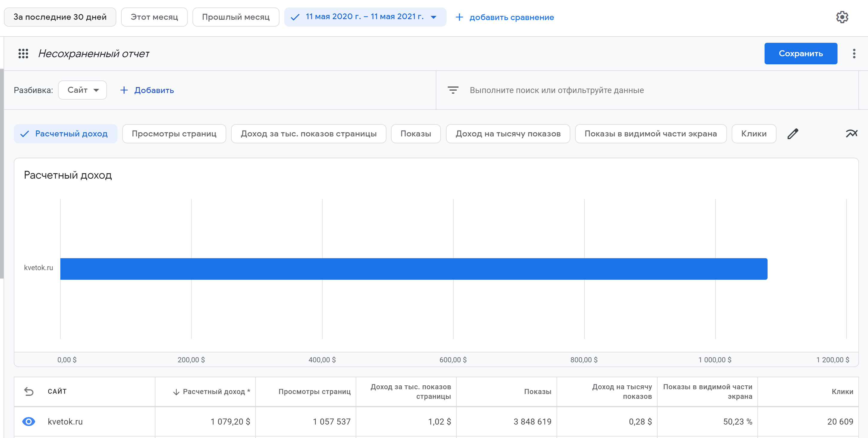Switch chart type with trend line icon
The image size is (868, 438).
click(x=851, y=133)
